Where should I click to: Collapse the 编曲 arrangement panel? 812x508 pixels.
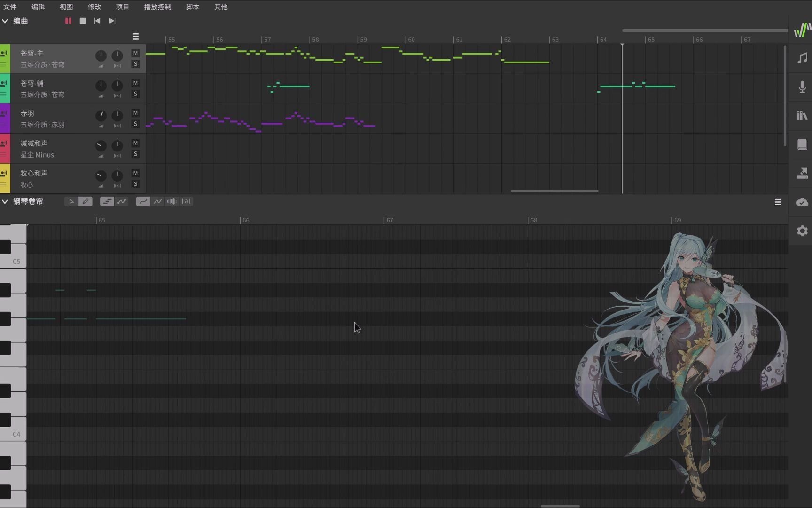[x=5, y=21]
